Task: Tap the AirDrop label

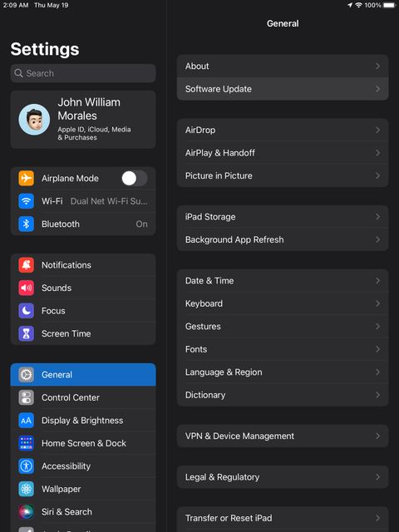Action: click(x=200, y=130)
